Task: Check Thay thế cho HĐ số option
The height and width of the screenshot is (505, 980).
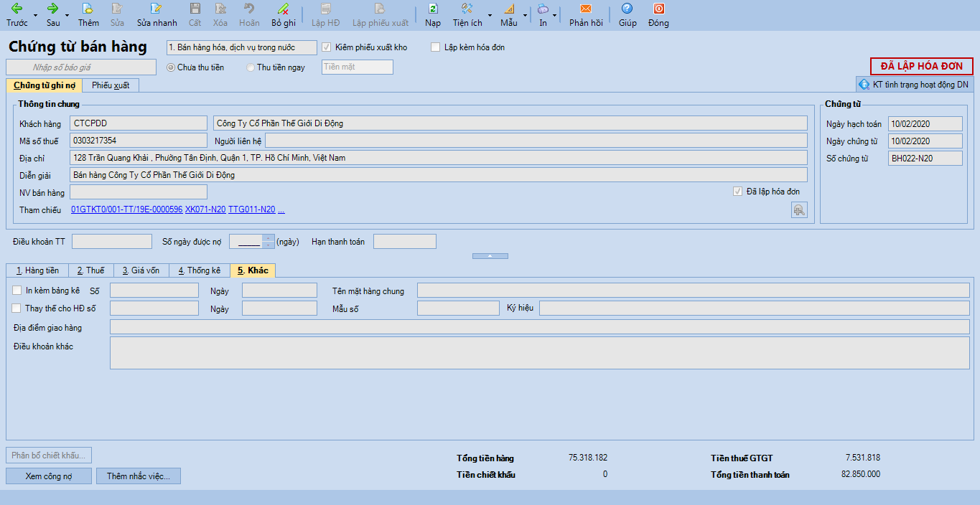Action: (x=17, y=308)
